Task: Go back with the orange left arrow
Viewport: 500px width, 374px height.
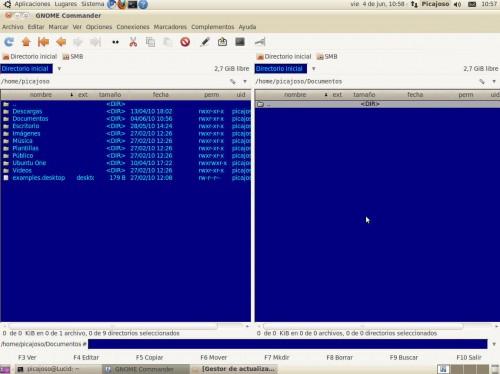Action: pyautogui.click(x=61, y=42)
